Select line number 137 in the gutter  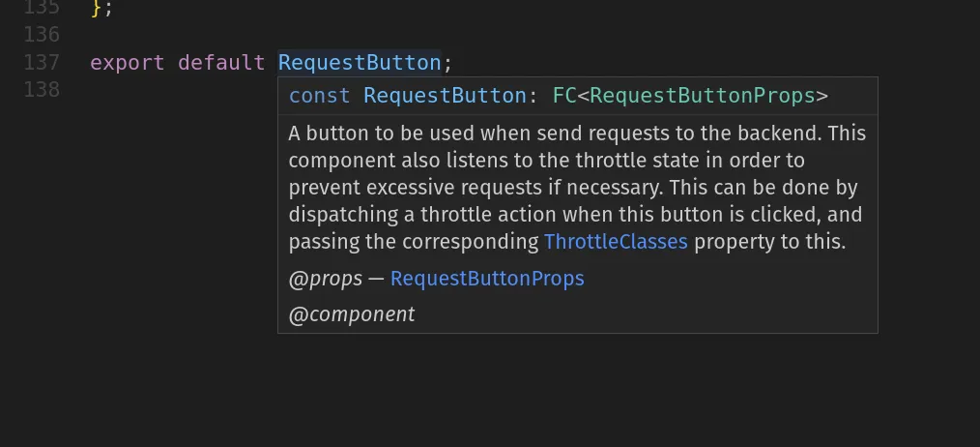pos(41,63)
